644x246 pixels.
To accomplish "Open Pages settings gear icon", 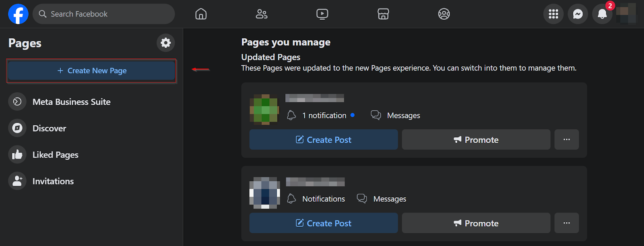I will coord(166,43).
